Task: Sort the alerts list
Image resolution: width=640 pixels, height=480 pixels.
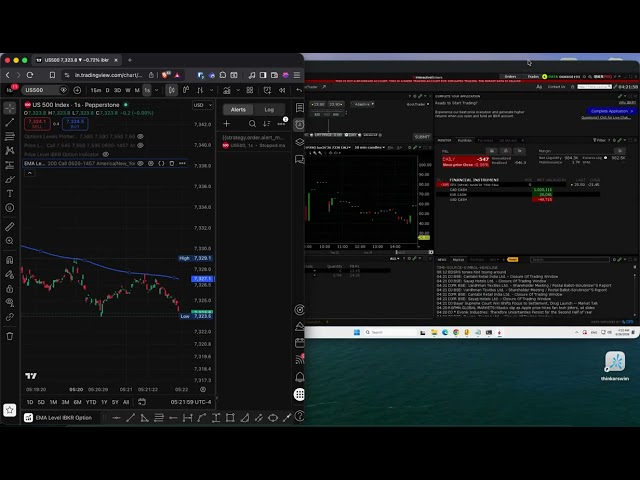Action: pos(267,124)
